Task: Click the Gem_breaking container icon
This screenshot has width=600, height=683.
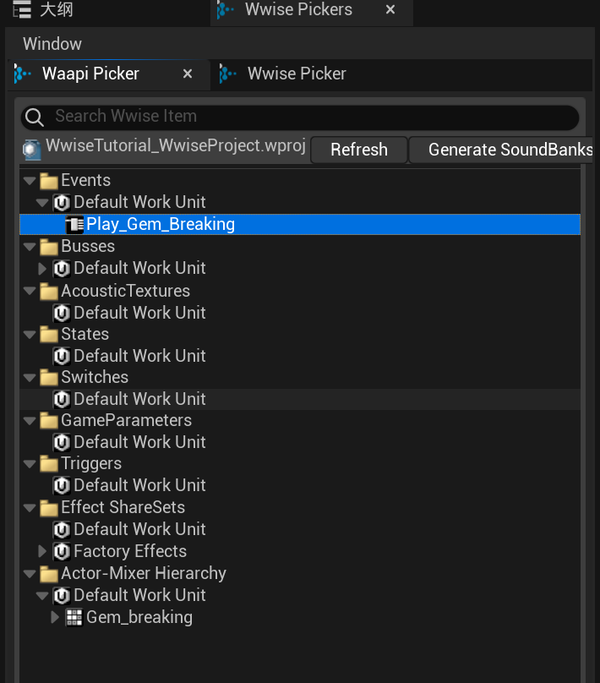Action: point(74,617)
